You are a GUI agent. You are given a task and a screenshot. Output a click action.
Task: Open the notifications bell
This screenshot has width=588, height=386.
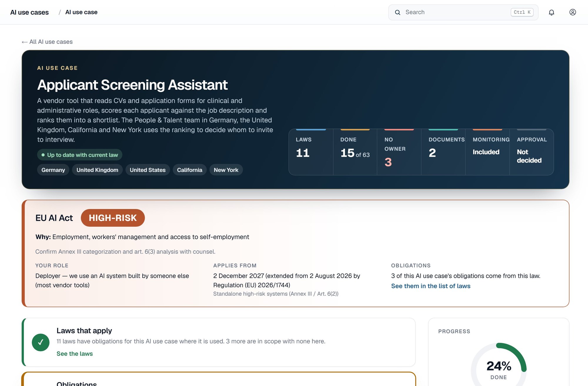(552, 12)
